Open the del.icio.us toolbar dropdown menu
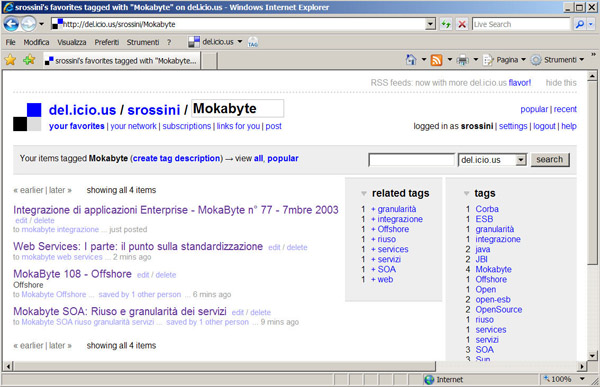The height and width of the screenshot is (387, 600). [240, 41]
